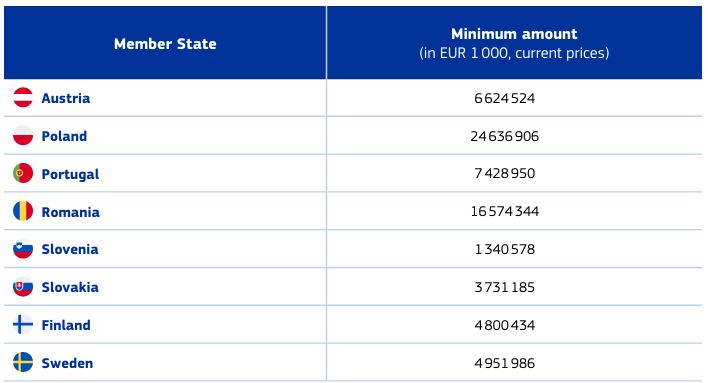Click the Sweden flag icon

(23, 363)
